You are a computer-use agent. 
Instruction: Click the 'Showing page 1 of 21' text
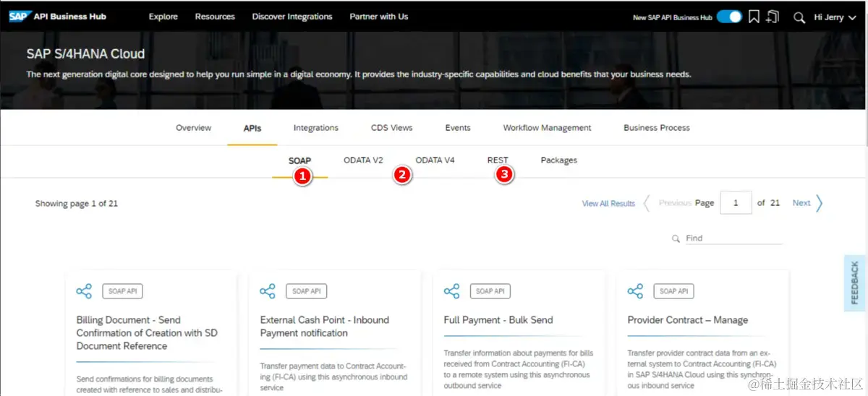click(77, 204)
